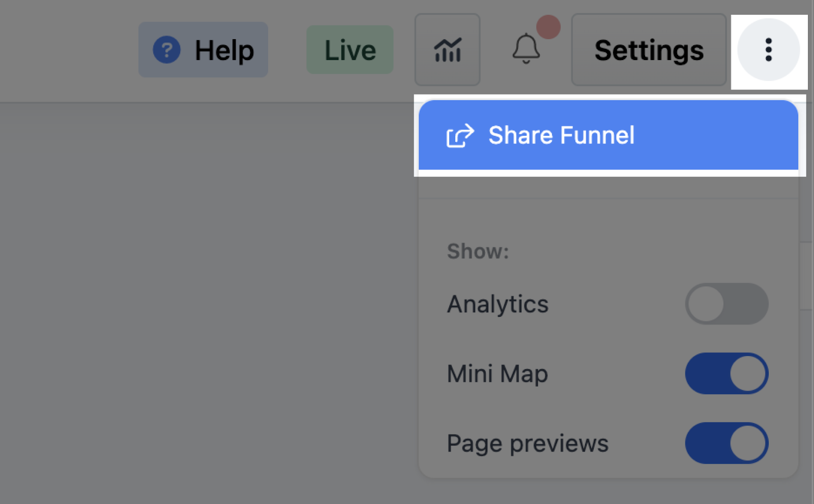Screen dimensions: 814x504
Task: Click the Page previews label text
Action: click(x=528, y=443)
